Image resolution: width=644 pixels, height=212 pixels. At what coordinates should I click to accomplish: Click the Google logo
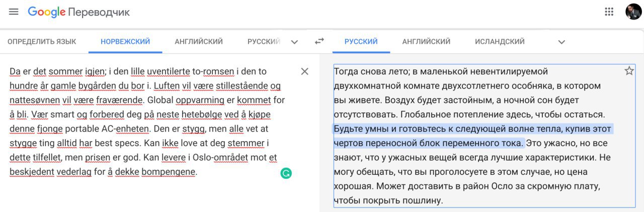click(x=47, y=12)
